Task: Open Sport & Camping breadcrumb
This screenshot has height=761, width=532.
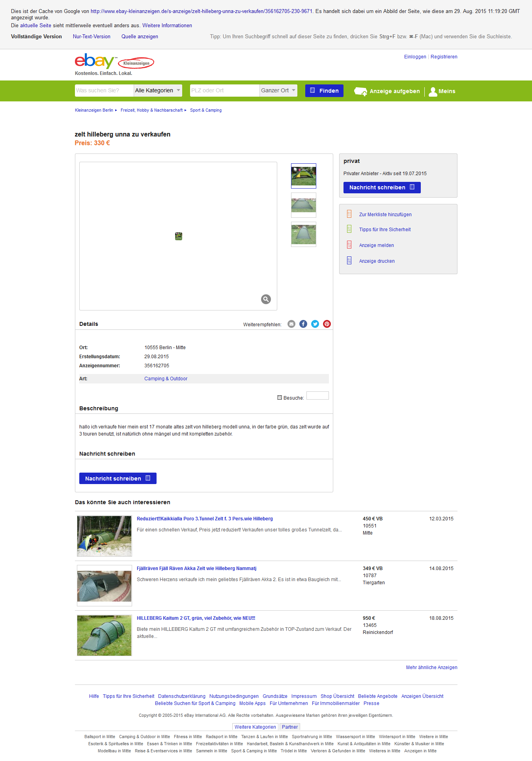Action: click(206, 110)
